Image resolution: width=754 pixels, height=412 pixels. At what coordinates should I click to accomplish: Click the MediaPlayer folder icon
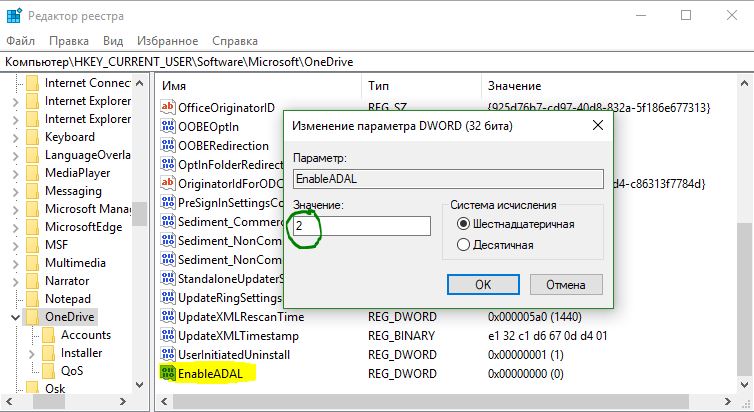(x=33, y=173)
